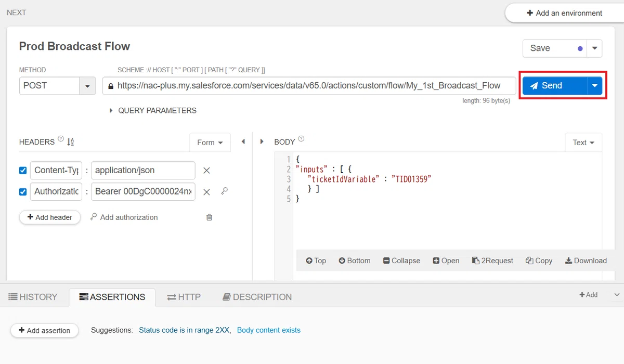Screen dimensions: 624x364
Task: Click Add assertion button
Action: (44, 330)
